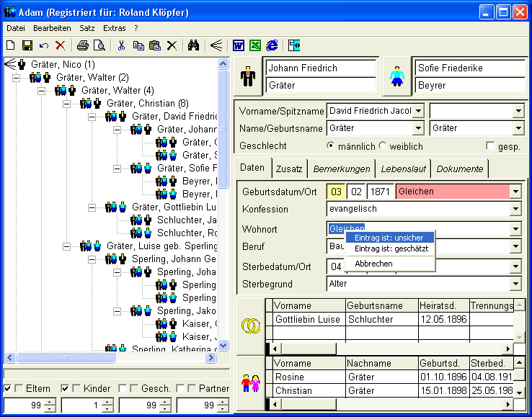Switch to the Zusatz tab
The image size is (532, 417).
[289, 169]
